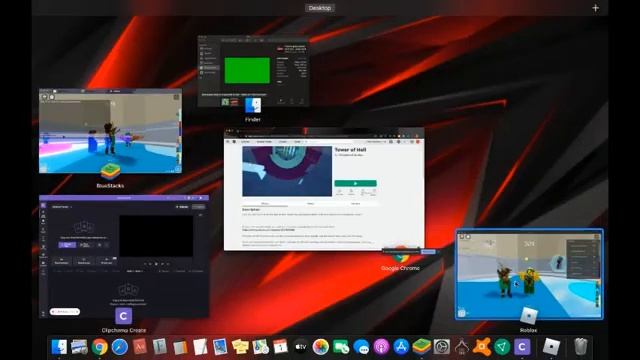The width and height of the screenshot is (640, 360).
Task: Open green FaceTime icon in Dock
Action: click(341, 347)
